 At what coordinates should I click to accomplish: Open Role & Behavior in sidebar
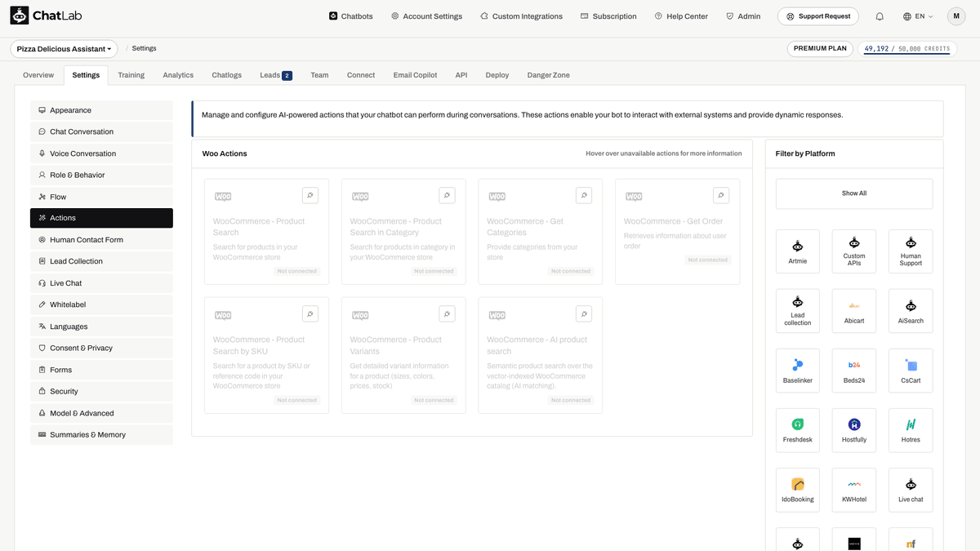[101, 175]
